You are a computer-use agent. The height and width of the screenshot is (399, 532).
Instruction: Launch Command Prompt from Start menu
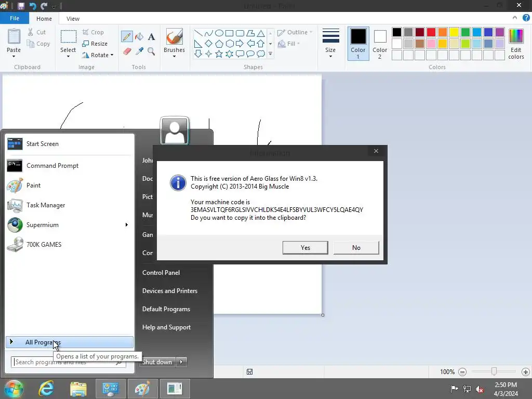point(69,166)
